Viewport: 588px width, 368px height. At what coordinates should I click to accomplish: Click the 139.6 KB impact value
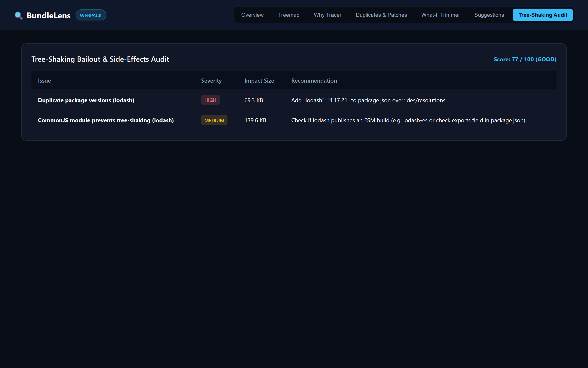pos(255,120)
